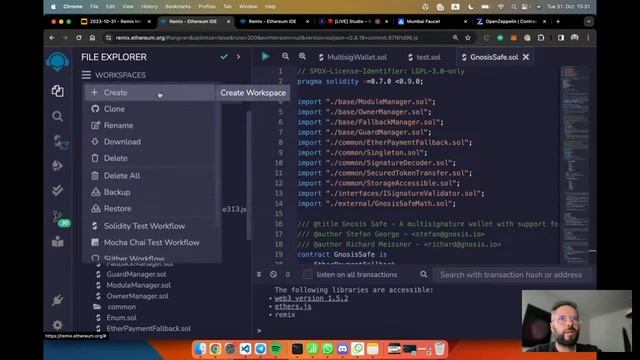Zoom out the editor font
The height and width of the screenshot is (360, 640).
pyautogui.click(x=285, y=57)
